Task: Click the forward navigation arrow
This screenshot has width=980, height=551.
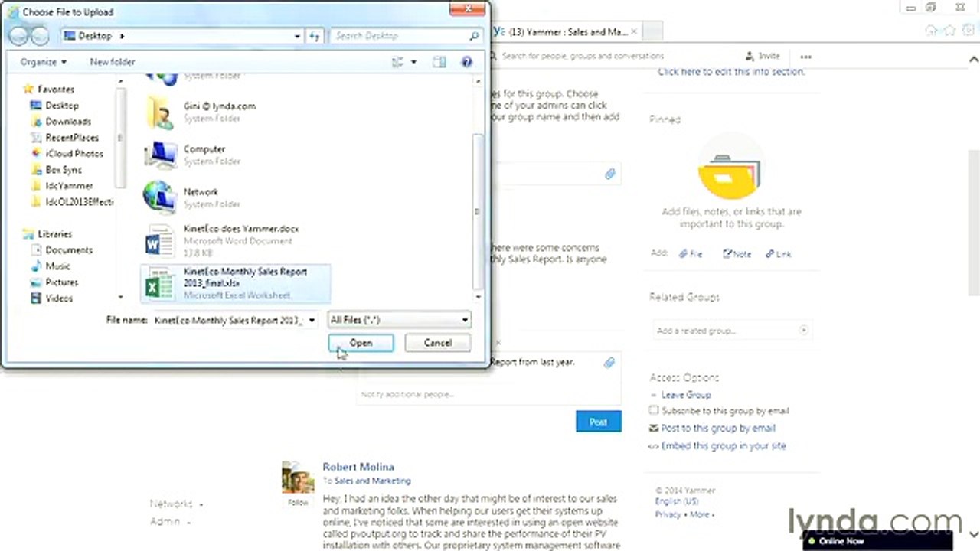Action: pyautogui.click(x=39, y=36)
